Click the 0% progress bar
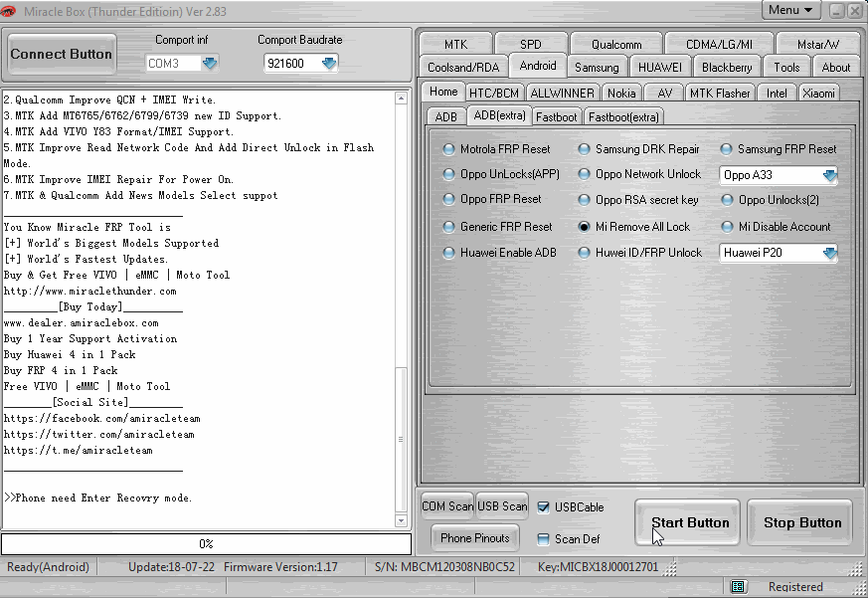The width and height of the screenshot is (868, 598). pos(206,543)
